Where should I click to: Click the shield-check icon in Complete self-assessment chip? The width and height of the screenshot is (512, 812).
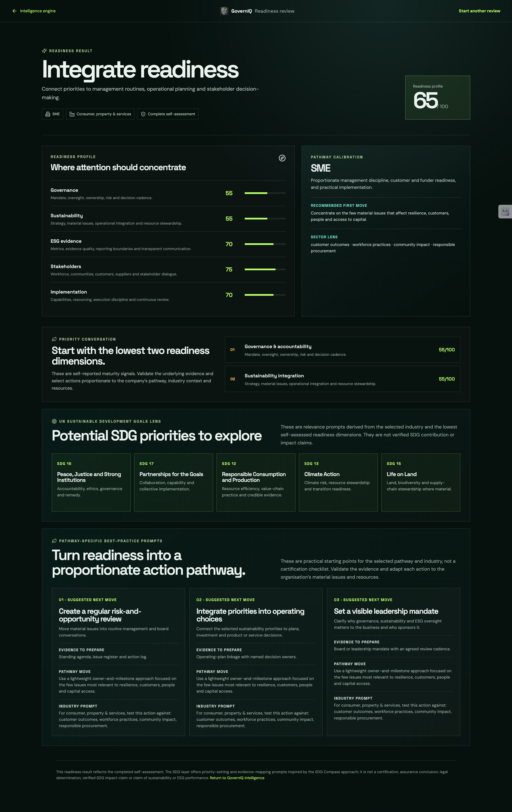[143, 114]
